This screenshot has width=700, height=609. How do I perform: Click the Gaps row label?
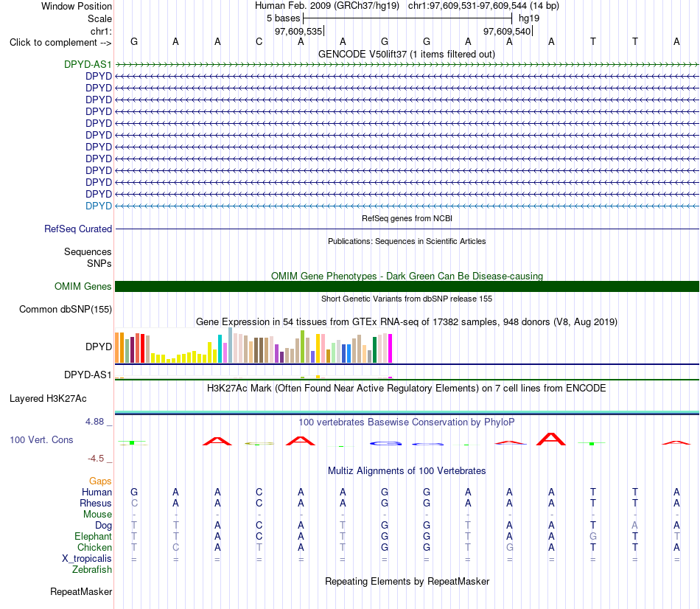pos(100,481)
